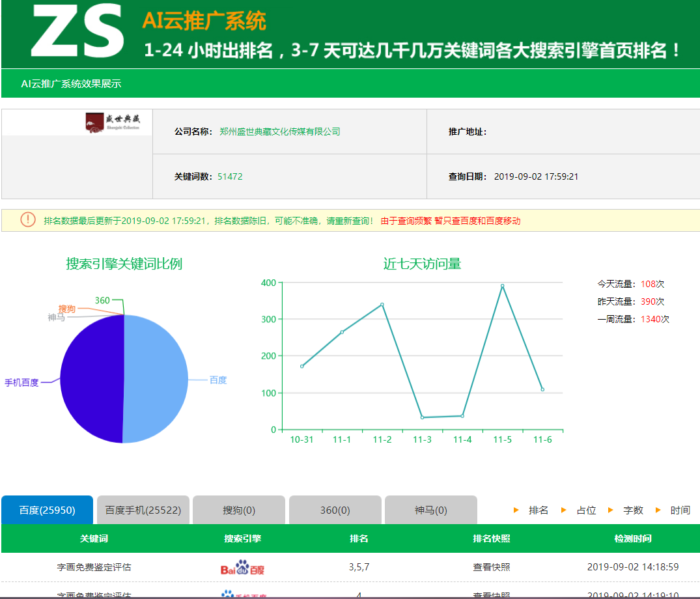Click ranking value 3,5,7
This screenshot has height=599, width=700.
[x=359, y=567]
